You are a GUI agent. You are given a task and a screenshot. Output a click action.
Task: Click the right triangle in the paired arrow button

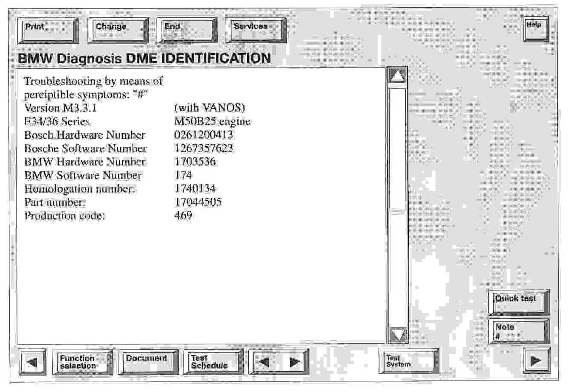click(294, 362)
